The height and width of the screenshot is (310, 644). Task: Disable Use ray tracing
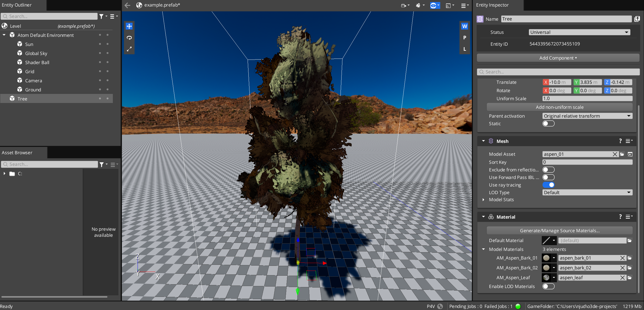pos(548,185)
